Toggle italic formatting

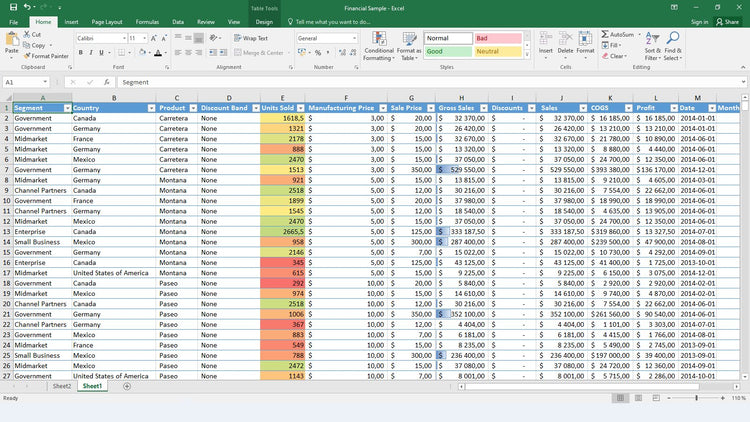click(91, 52)
